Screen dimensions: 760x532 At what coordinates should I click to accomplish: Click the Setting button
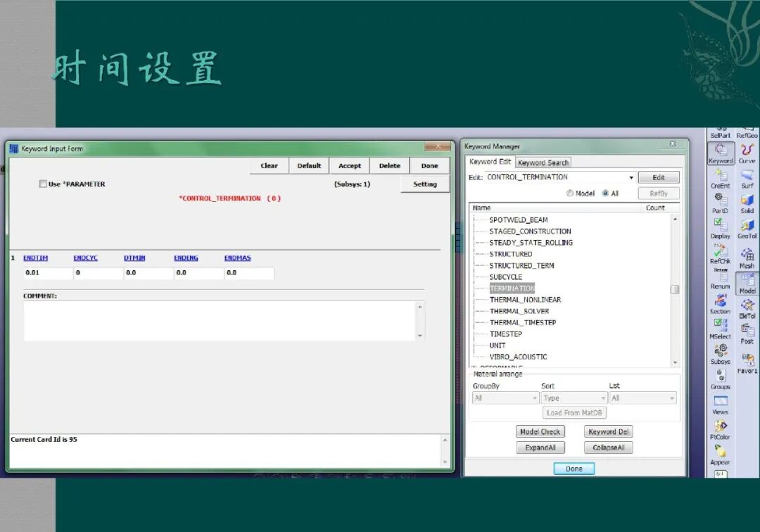tap(425, 184)
